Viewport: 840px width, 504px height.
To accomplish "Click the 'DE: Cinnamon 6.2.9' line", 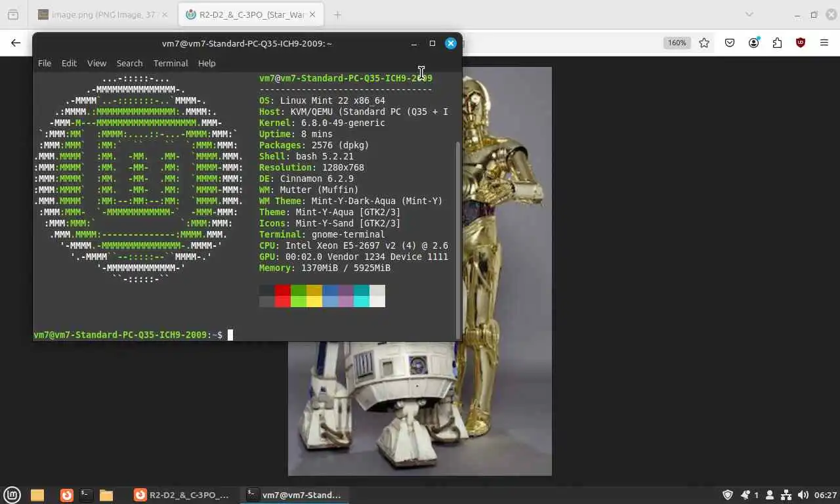I will click(306, 178).
